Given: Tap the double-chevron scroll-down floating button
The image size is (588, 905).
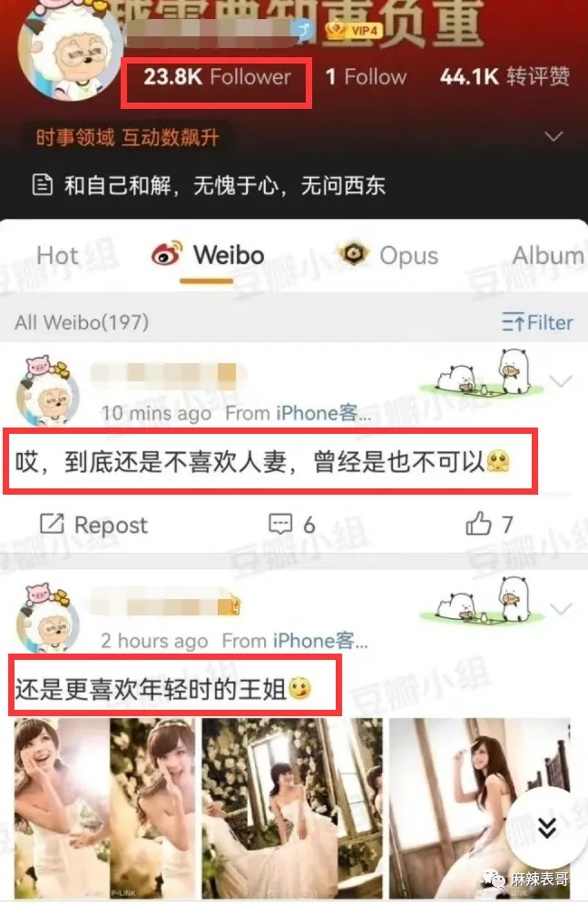Looking at the screenshot, I should [546, 827].
